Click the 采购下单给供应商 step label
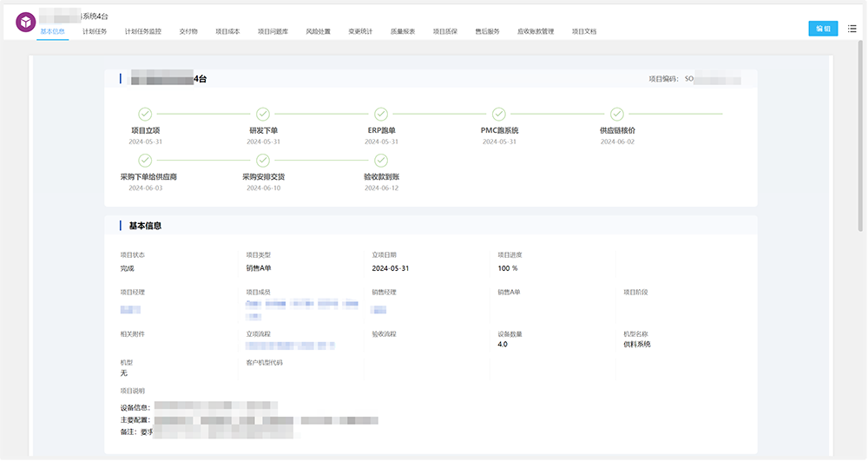 148,177
